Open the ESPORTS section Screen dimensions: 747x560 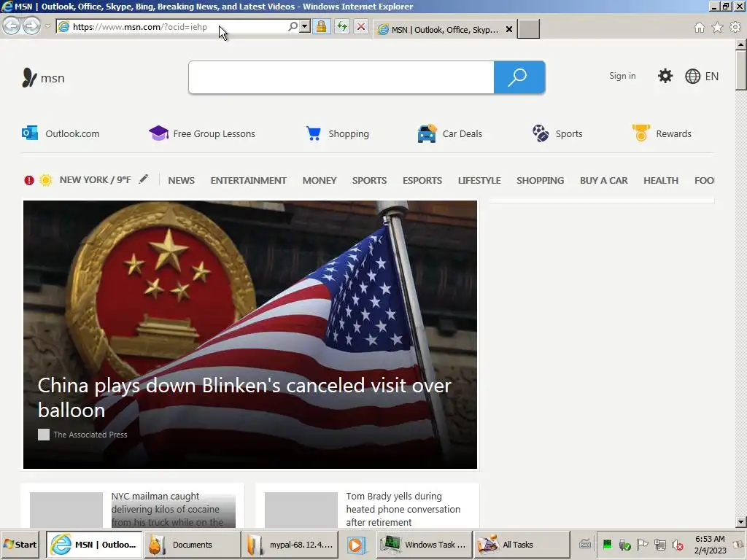pos(422,181)
